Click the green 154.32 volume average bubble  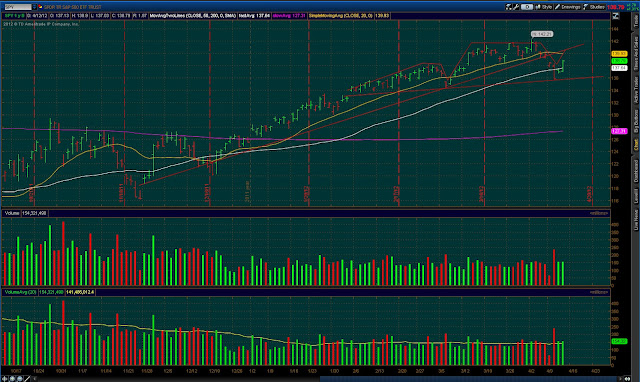pyautogui.click(x=619, y=341)
